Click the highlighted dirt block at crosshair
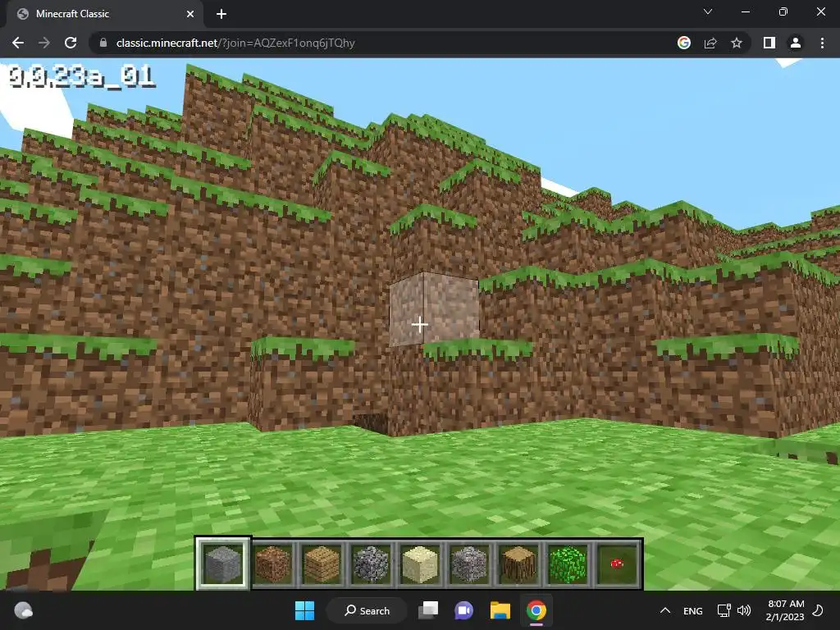The image size is (840, 630). coord(434,309)
